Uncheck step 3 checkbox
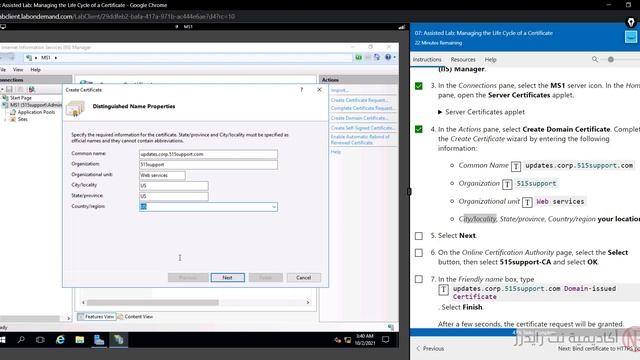Viewport: 640px width, 360px height. 419,86
